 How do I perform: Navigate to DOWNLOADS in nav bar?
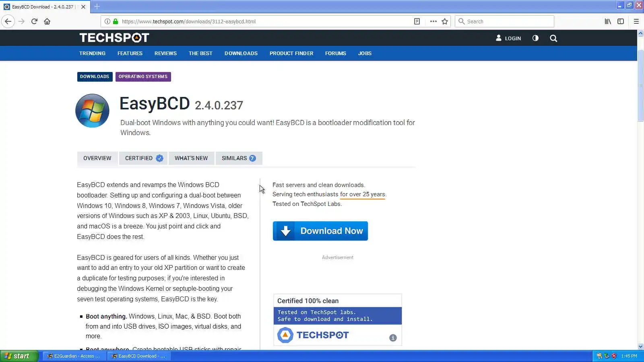(241, 53)
